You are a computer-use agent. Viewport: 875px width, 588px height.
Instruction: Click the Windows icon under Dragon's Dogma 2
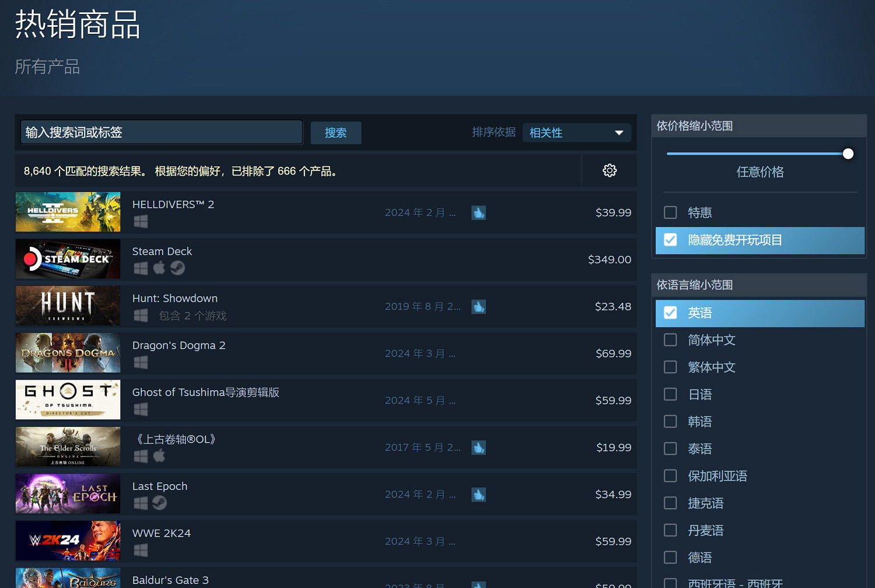(140, 362)
